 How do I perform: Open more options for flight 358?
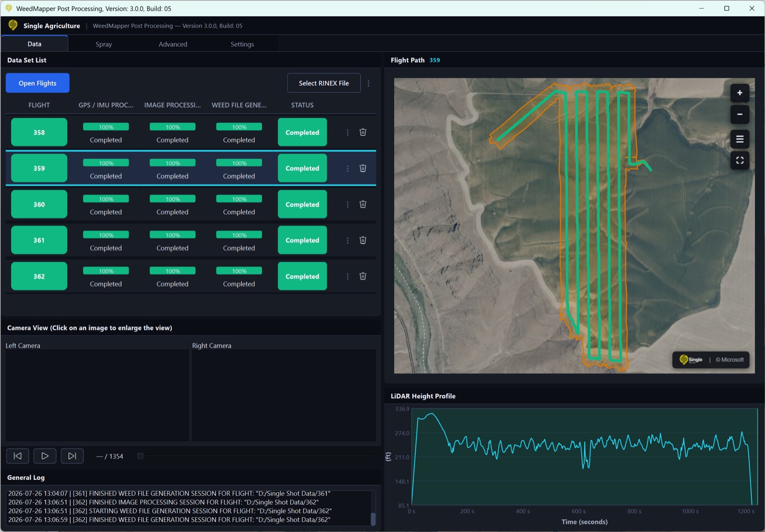click(348, 132)
